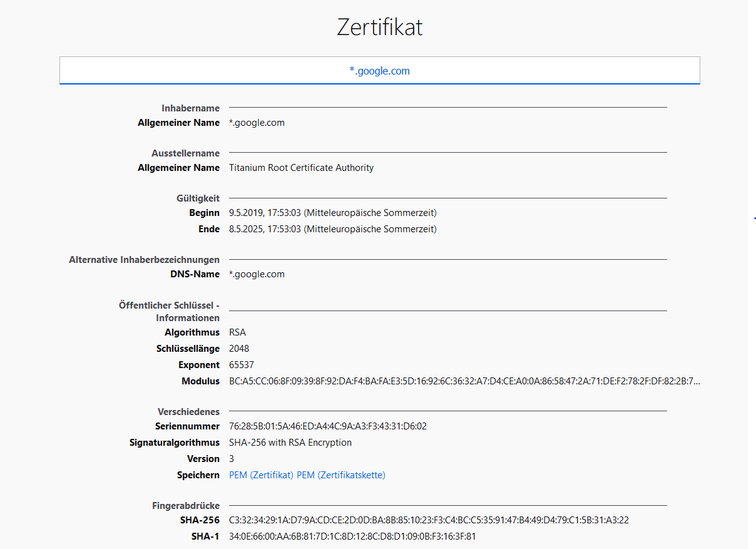Click the DNS-Name value *.google.com

point(257,274)
